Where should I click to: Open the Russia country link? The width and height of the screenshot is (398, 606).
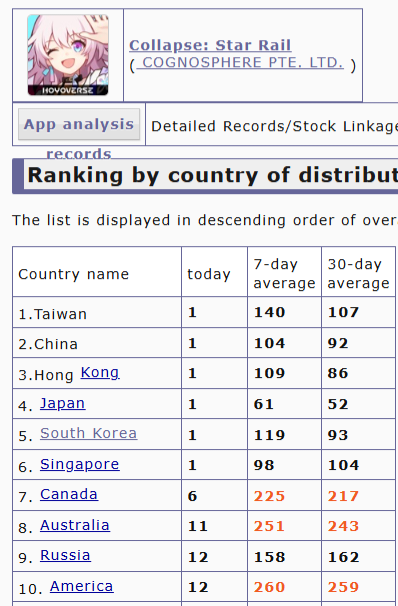click(65, 555)
